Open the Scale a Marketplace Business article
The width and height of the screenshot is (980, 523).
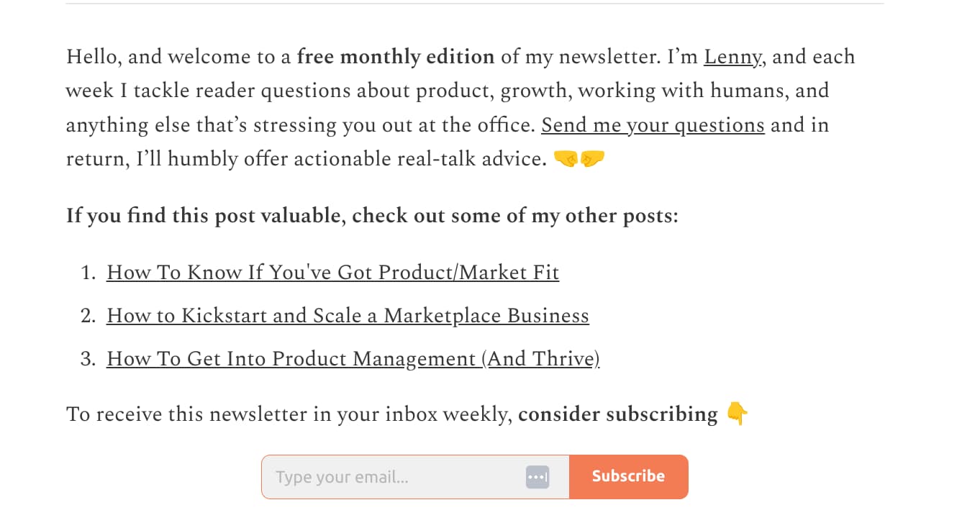coord(348,315)
